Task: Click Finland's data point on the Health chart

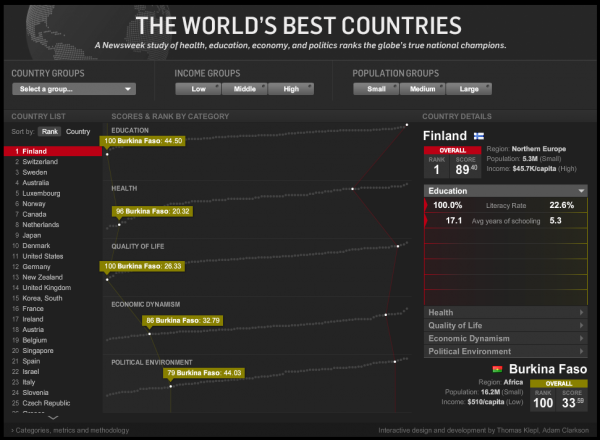Action: 352,189
